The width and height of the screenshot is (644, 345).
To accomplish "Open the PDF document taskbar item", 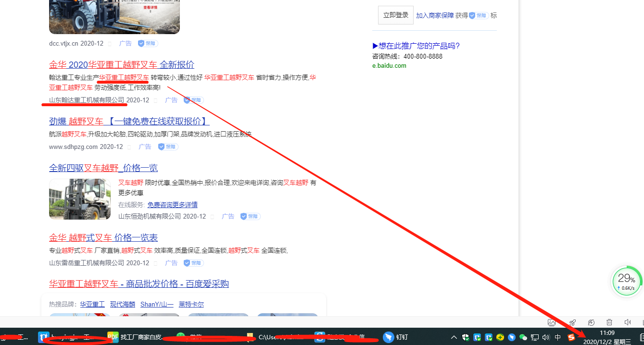I will point(136,337).
